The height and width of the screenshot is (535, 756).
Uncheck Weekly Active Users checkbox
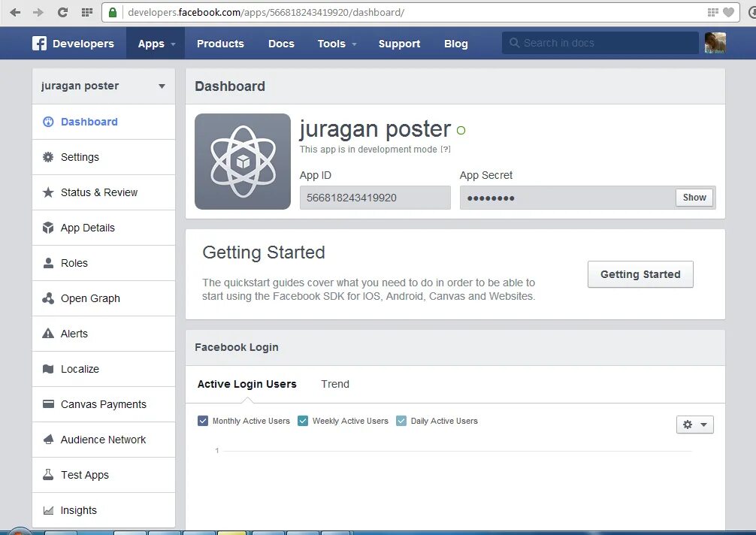(303, 421)
